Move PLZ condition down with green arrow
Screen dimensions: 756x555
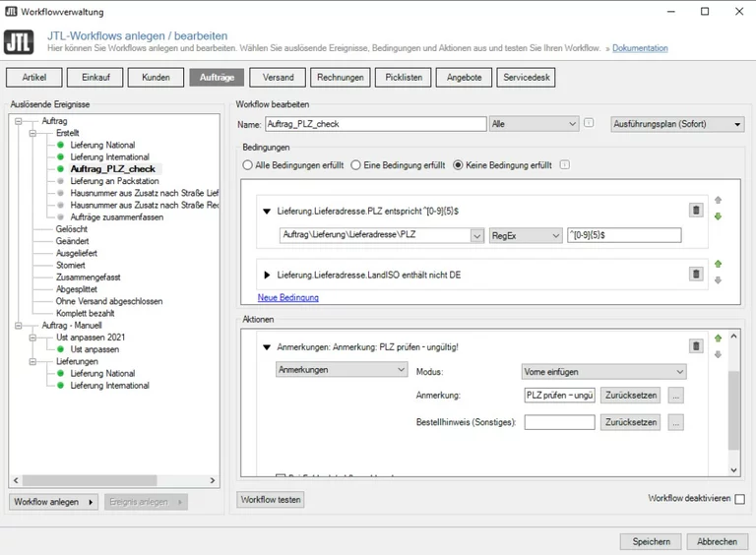[x=718, y=216]
